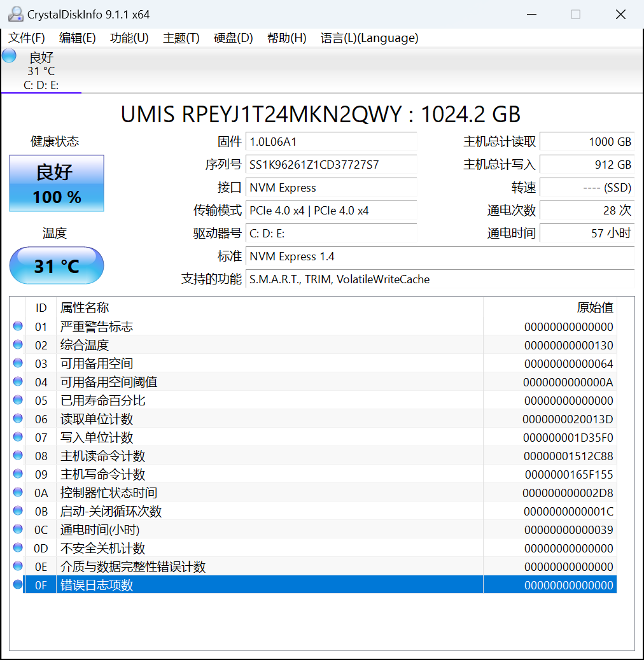The height and width of the screenshot is (660, 644).
Task: Click raw value 00000000000039
Action: (x=568, y=530)
